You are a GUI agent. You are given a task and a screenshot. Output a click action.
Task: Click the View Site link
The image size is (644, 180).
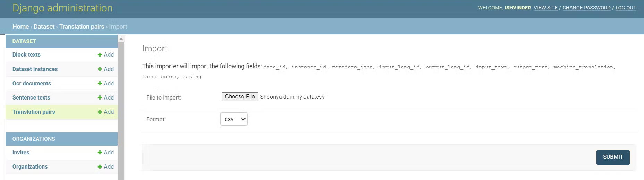pos(546,8)
